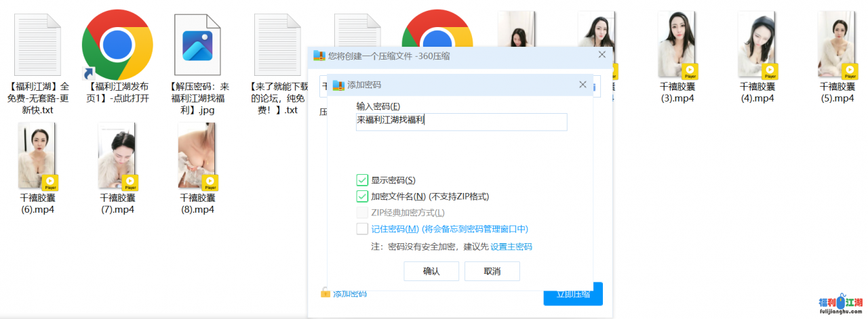Uncheck the 显示密码 checkbox

tap(362, 180)
